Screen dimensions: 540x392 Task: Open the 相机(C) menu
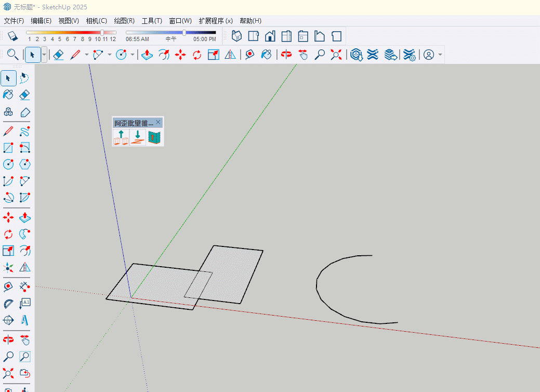(x=96, y=21)
